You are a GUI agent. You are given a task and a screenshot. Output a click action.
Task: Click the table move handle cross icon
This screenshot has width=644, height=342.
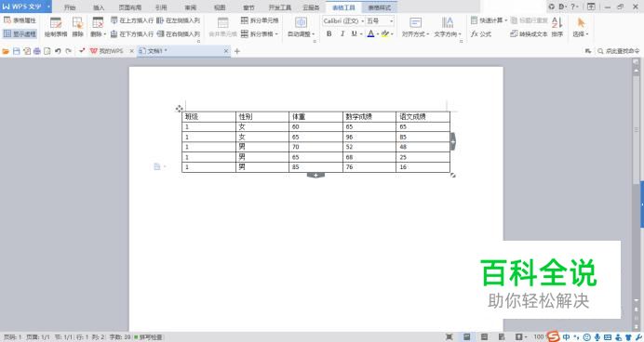point(179,109)
